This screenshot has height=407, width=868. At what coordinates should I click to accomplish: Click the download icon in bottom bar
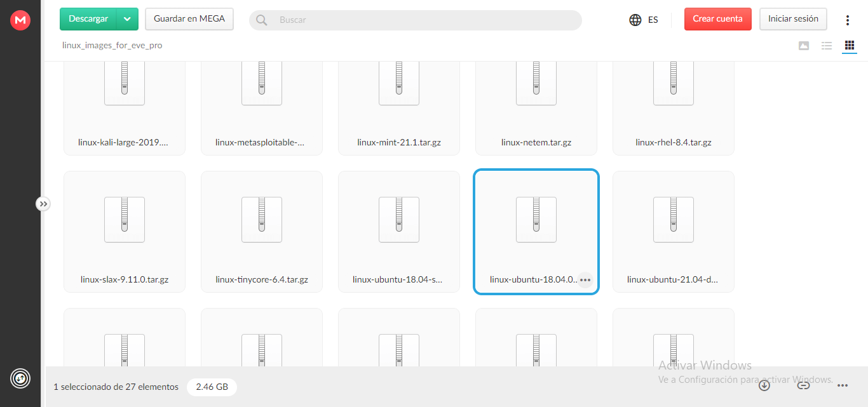764,385
